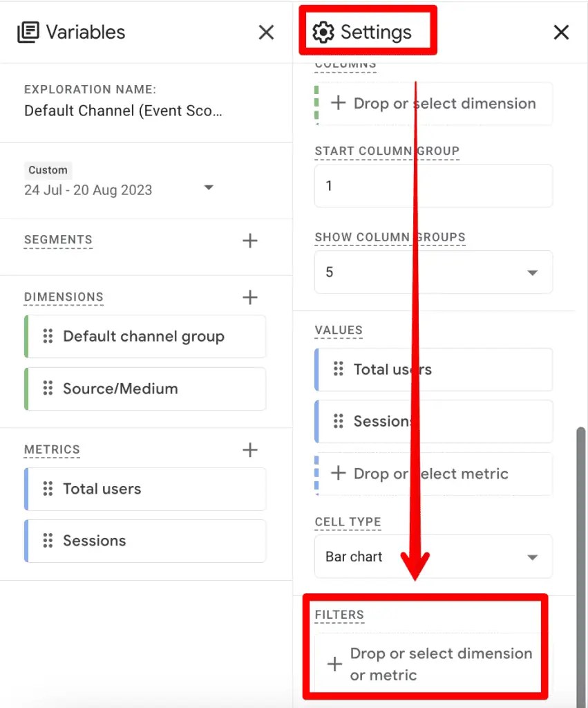This screenshot has width=588, height=708.
Task: Click the Settings gear icon
Action: pyautogui.click(x=323, y=32)
